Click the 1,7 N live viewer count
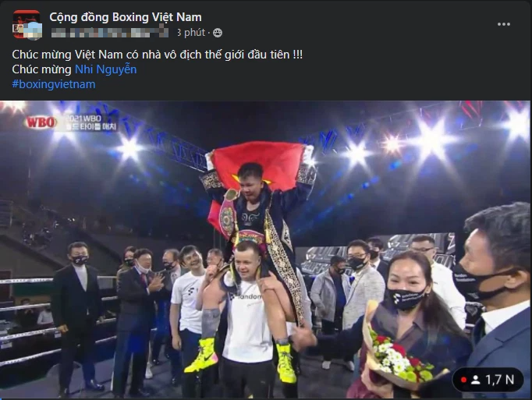532x400 pixels. [x=499, y=380]
